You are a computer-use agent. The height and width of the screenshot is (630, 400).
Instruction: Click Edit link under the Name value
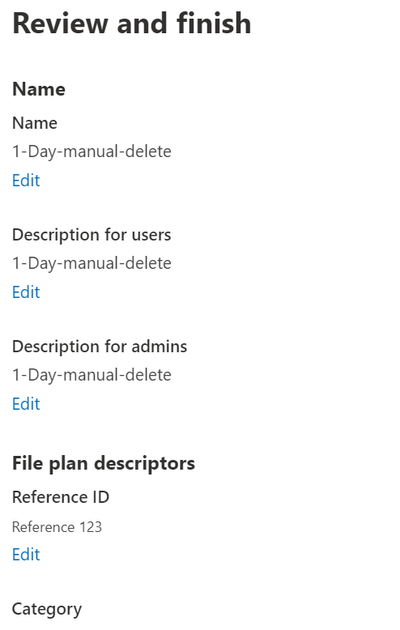tap(26, 180)
